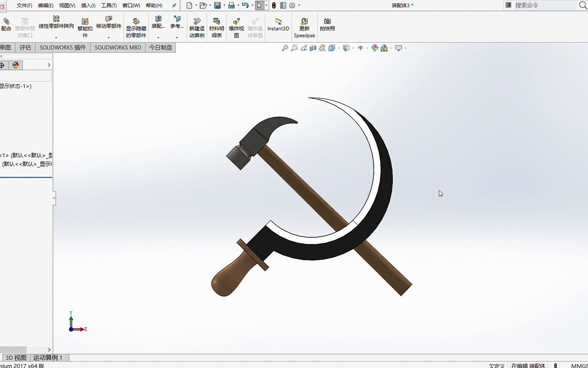This screenshot has width=588, height=368.
Task: Click Previous View icon
Action: point(304,48)
